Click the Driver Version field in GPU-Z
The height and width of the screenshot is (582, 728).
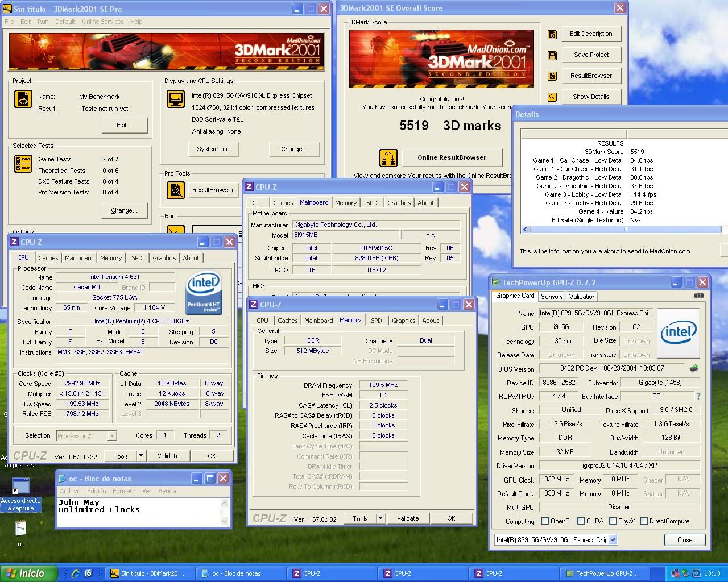620,465
